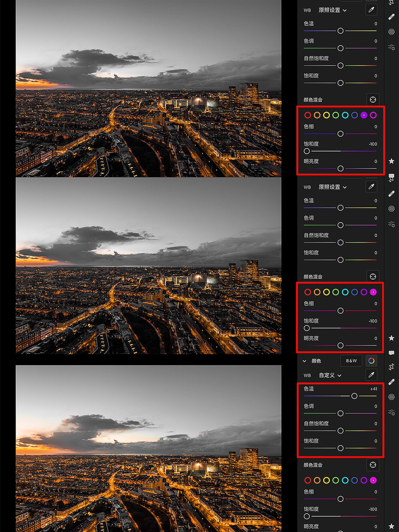
Task: Select the red color circle in top panel
Action: tap(308, 115)
